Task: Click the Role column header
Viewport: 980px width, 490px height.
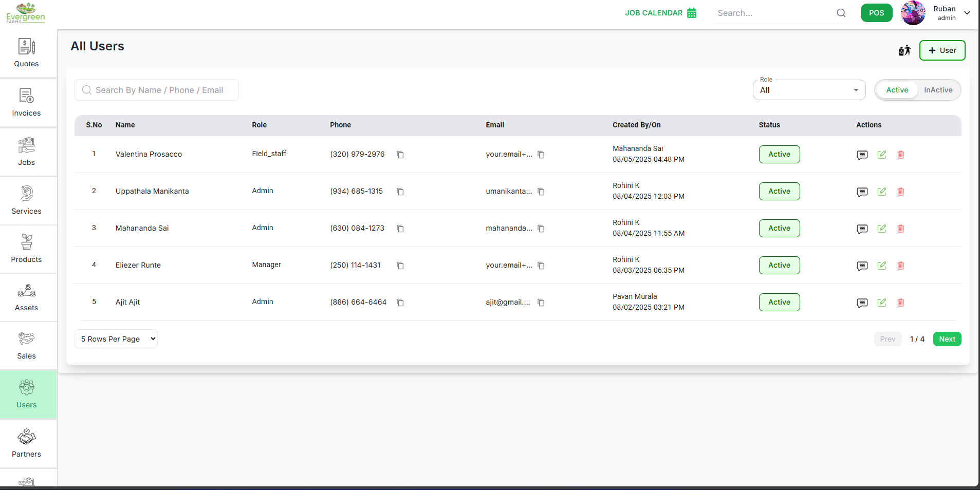Action: coord(260,125)
